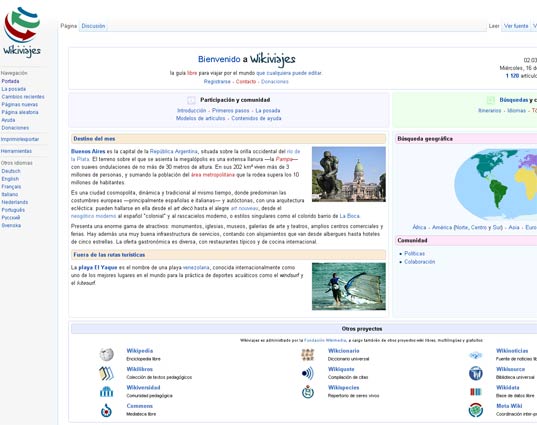Click the red Contacto link
Image resolution: width=537 pixels, height=425 pixels.
point(246,82)
